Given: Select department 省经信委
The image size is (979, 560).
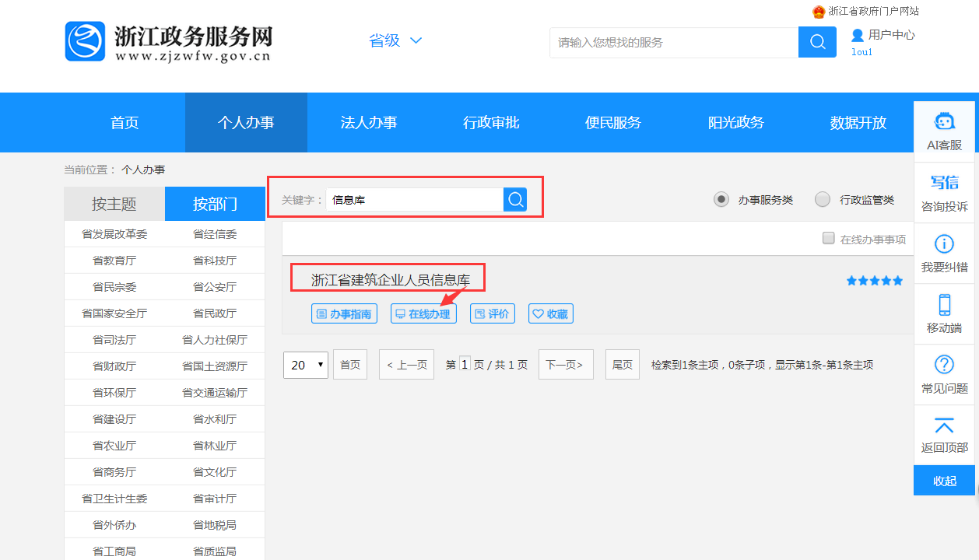Looking at the screenshot, I should pyautogui.click(x=215, y=234).
